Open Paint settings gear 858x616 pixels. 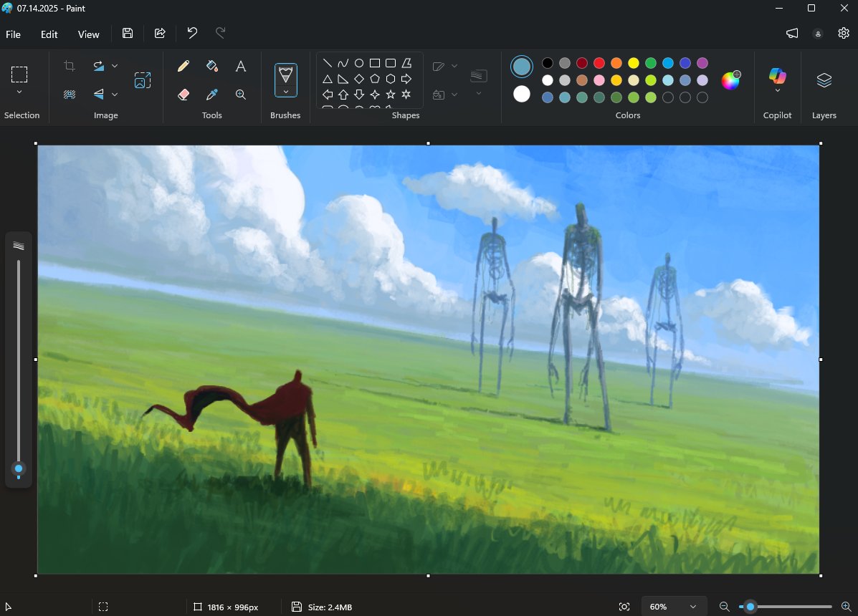844,34
